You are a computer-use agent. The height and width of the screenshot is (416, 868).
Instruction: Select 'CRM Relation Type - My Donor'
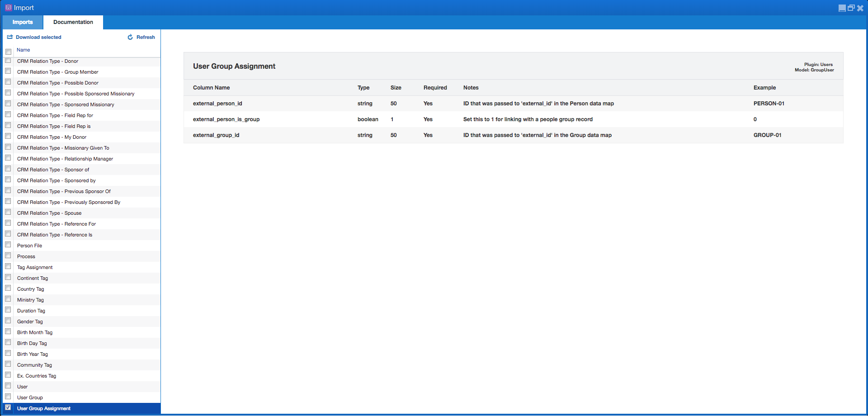pos(81,137)
